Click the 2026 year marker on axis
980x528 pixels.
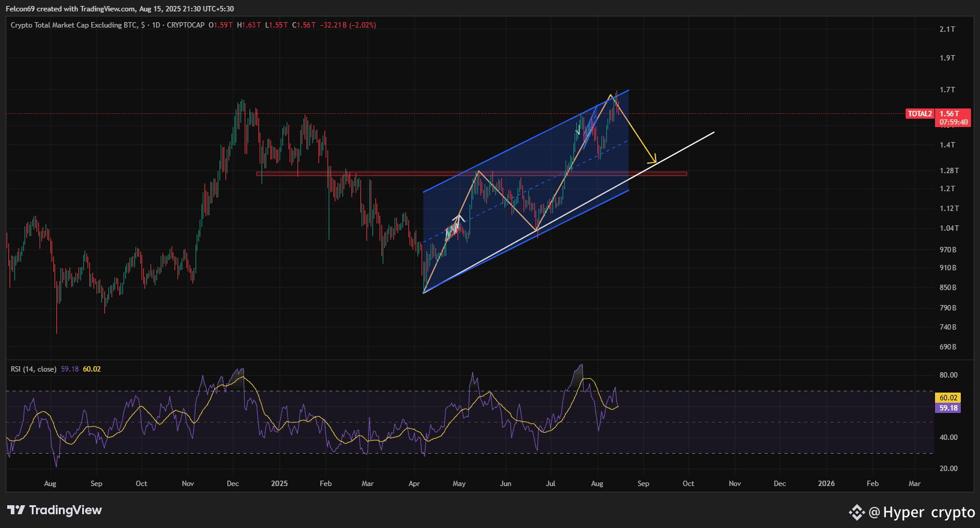pyautogui.click(x=826, y=484)
